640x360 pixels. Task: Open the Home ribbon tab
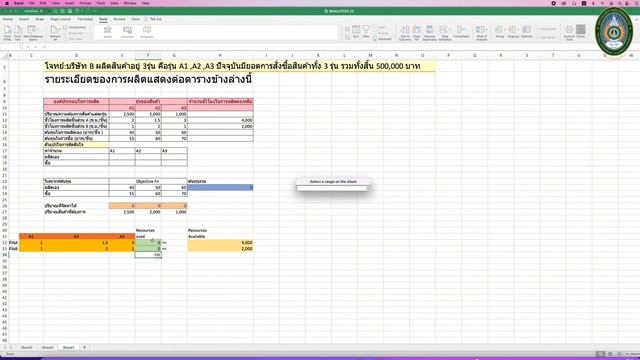pos(8,19)
